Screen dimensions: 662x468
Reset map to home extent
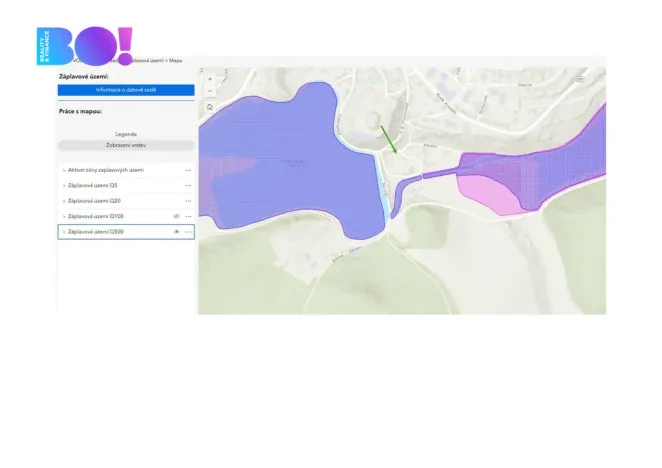pos(210,107)
